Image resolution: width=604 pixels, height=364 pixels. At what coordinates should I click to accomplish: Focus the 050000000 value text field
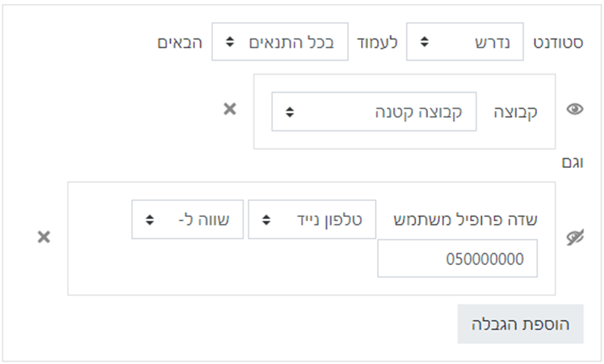(x=457, y=259)
